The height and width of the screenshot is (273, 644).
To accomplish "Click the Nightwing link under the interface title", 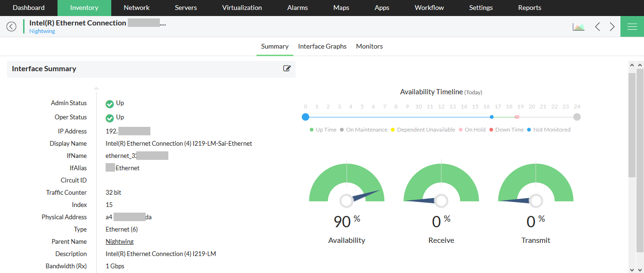I will (41, 31).
